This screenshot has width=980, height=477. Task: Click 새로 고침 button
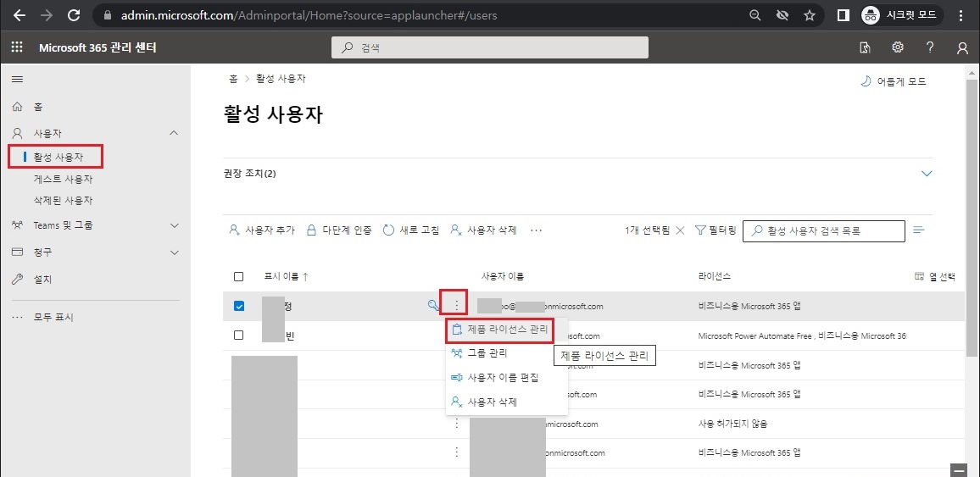coord(410,230)
